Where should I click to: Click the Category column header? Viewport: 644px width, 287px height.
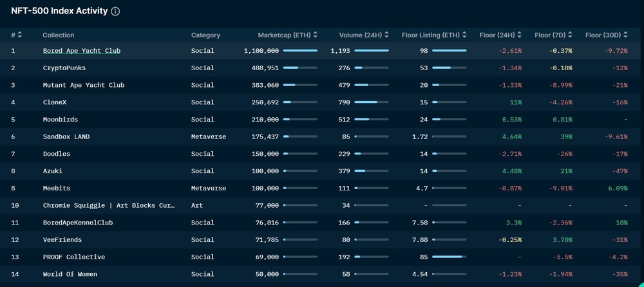pos(205,35)
